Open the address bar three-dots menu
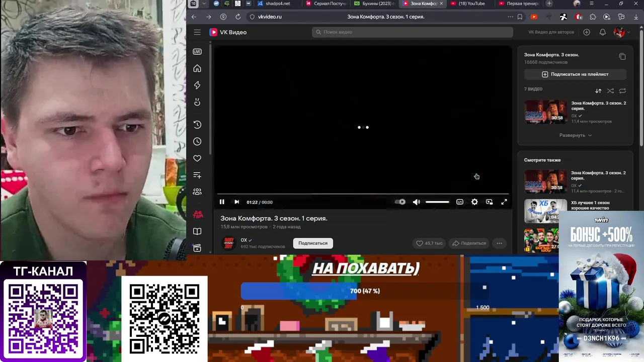Screen dimensions: 644x362 (511, 17)
